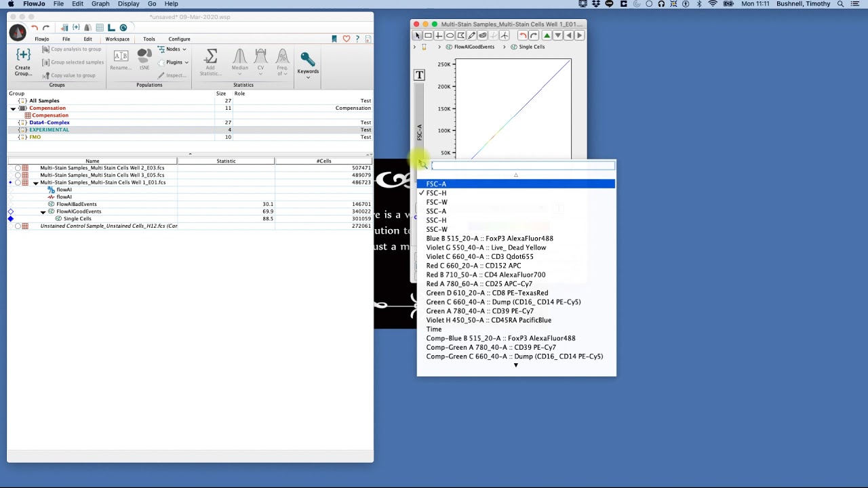This screenshot has height=488, width=868.
Task: Show previous sample with left arrow
Action: pyautogui.click(x=568, y=35)
